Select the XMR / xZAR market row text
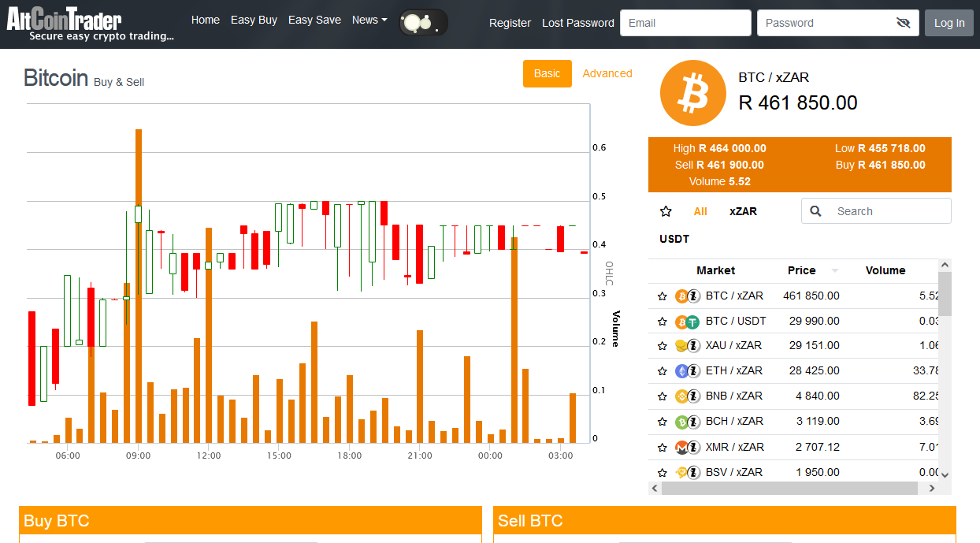 734,448
